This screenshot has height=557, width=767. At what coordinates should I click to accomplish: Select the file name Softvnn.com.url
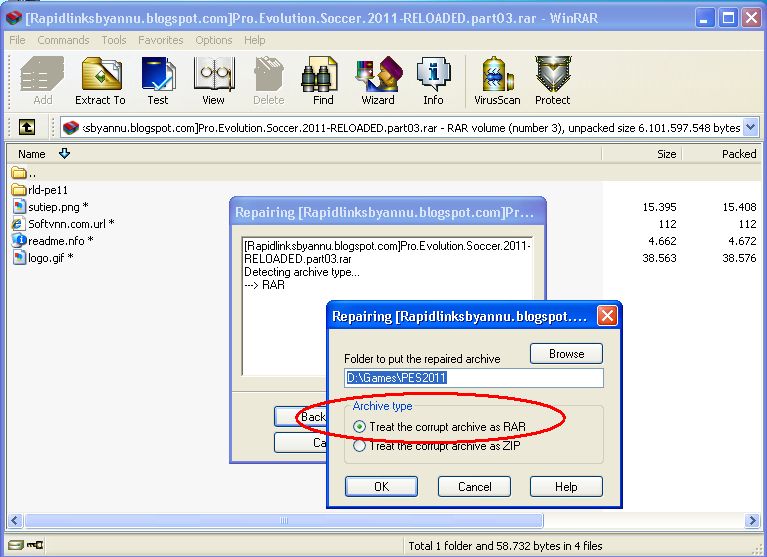click(67, 224)
